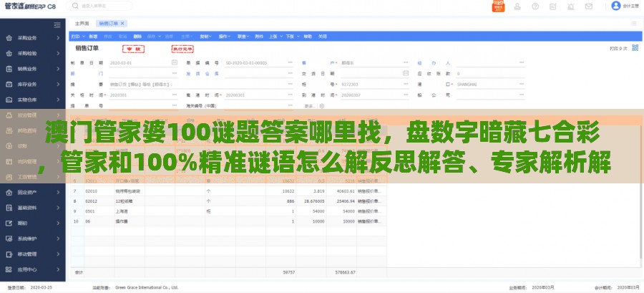Click the notes edit icon in header
The width and height of the screenshot is (644, 293).
point(553,6)
